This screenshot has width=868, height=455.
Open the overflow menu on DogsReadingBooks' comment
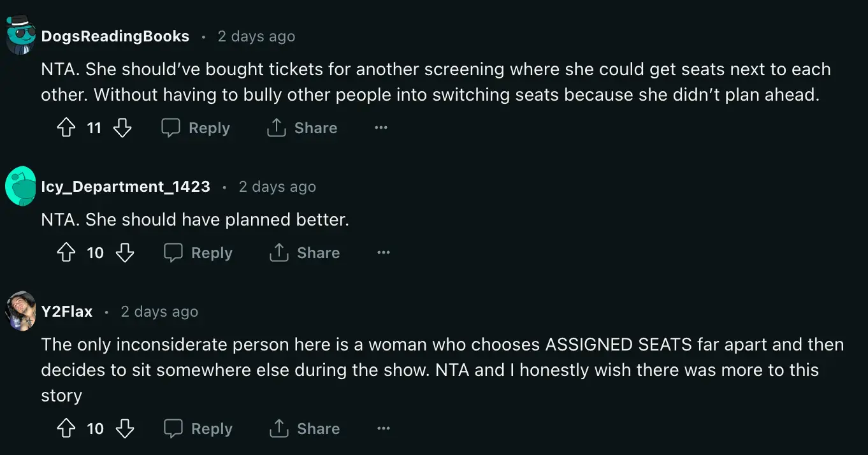coord(380,127)
